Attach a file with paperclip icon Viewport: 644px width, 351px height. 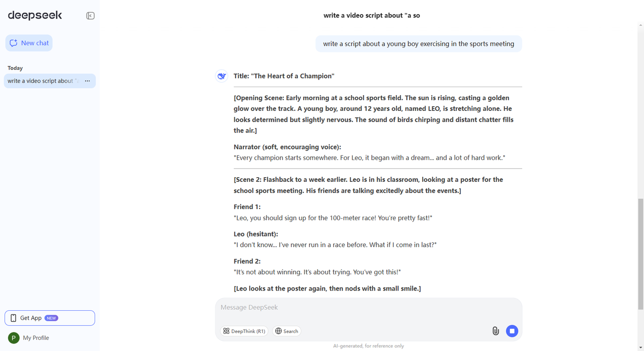pos(496,331)
